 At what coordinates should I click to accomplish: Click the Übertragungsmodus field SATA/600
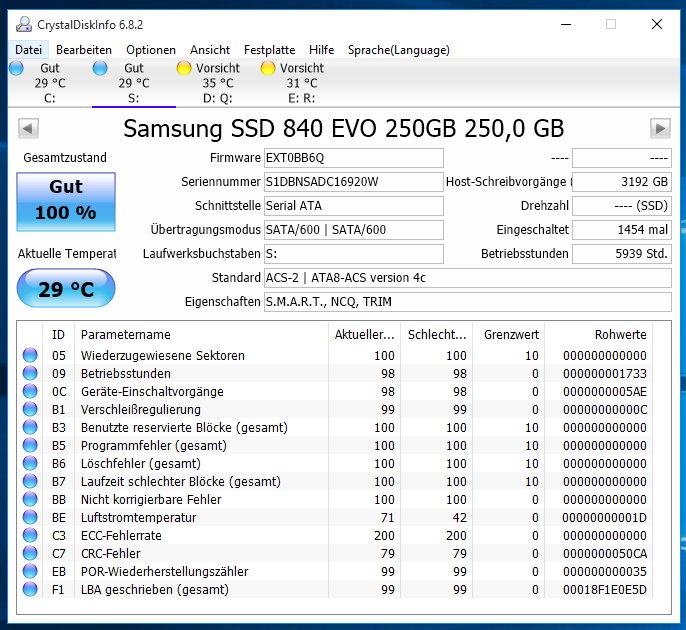tap(354, 230)
